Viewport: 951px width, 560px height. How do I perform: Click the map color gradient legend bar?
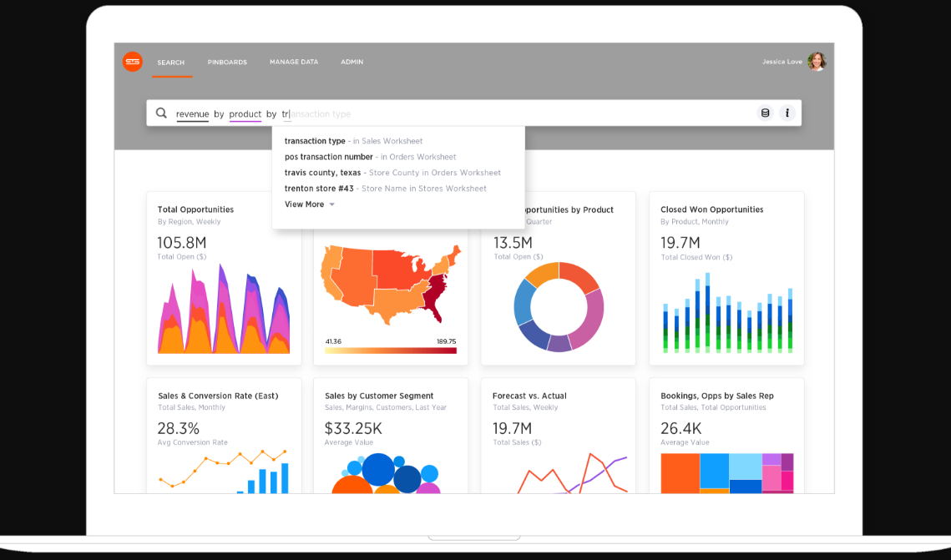tap(391, 351)
